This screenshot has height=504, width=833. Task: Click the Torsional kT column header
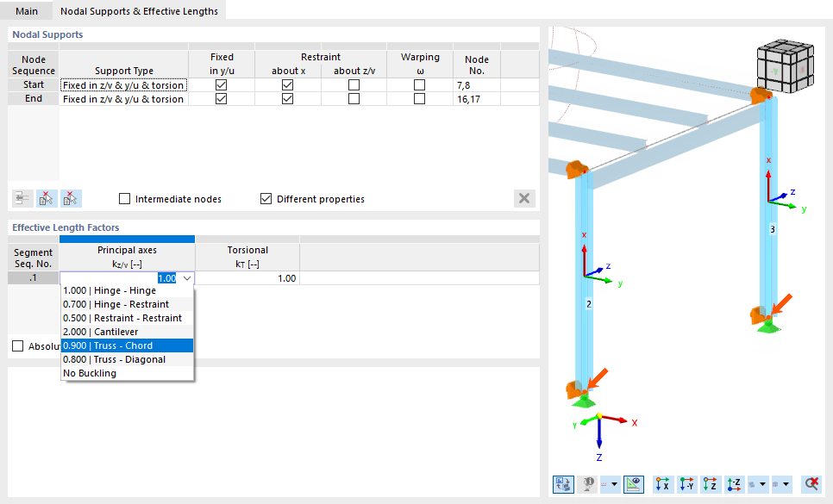tap(247, 257)
